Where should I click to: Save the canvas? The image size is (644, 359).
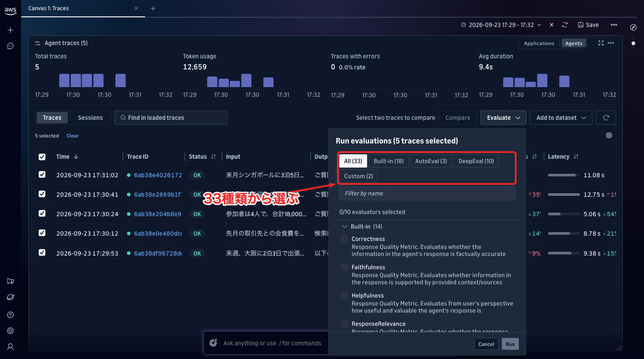[588, 25]
